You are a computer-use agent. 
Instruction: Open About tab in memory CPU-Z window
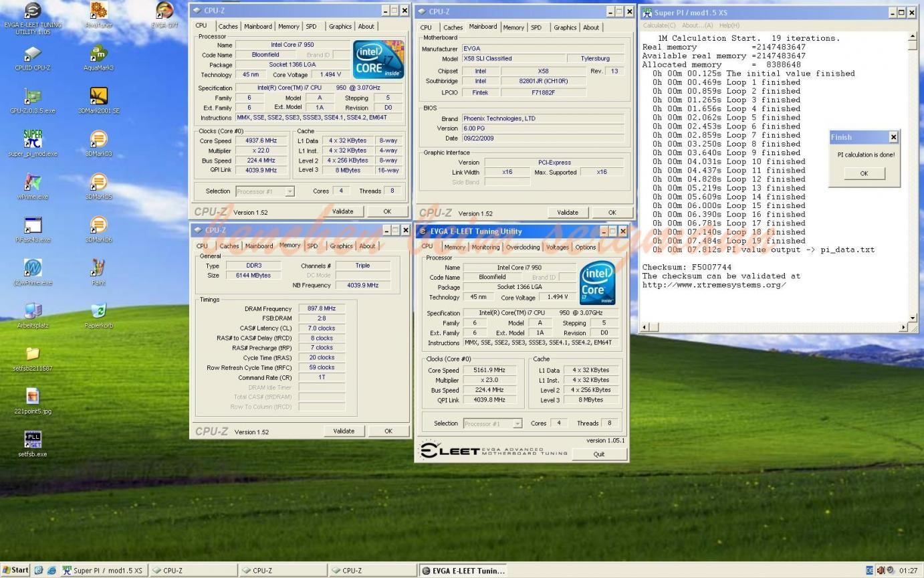point(367,246)
